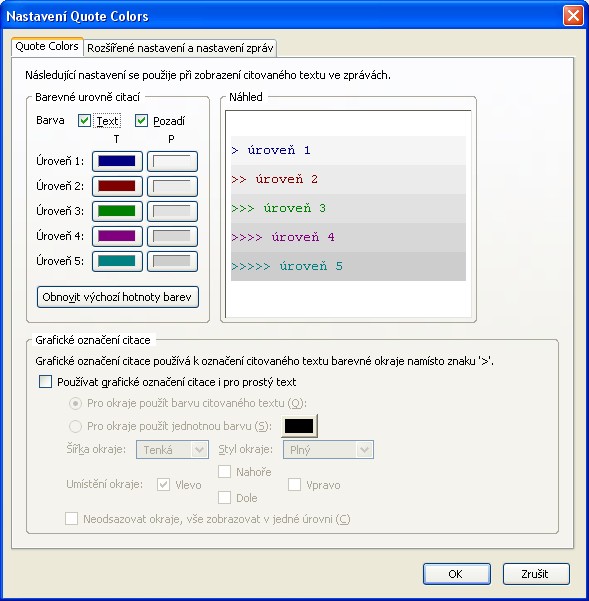Viewport: 589px width, 601px height.
Task: Click Obnovit výchozí hotnoty barev button
Action: coord(118,297)
